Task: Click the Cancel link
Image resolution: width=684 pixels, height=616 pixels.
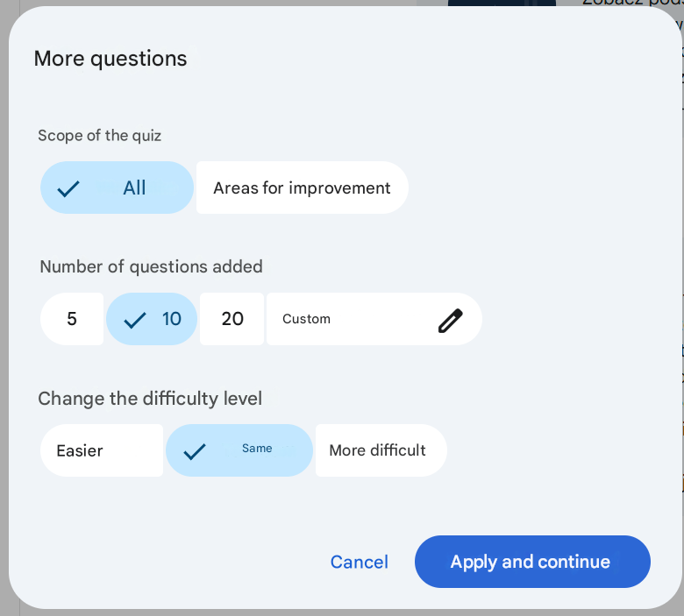Action: coord(359,562)
